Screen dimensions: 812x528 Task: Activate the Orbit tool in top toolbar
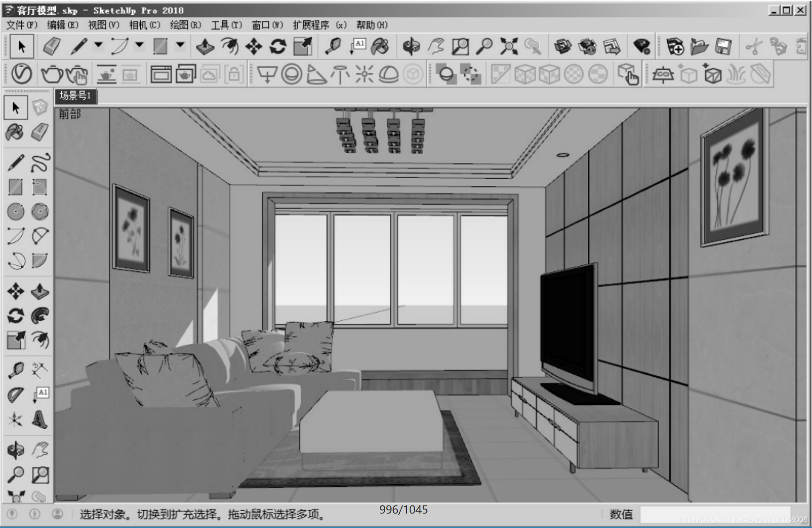pos(411,46)
